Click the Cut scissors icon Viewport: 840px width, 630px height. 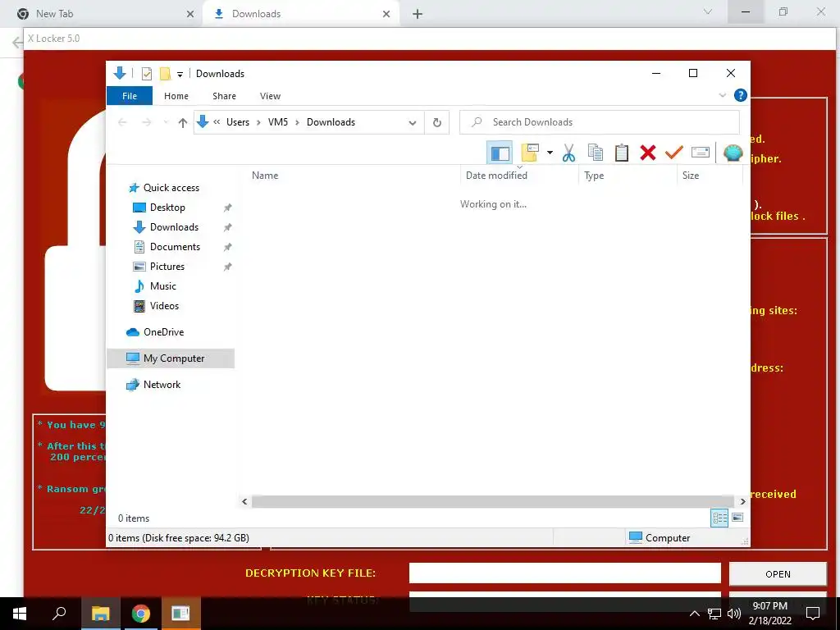coord(568,153)
